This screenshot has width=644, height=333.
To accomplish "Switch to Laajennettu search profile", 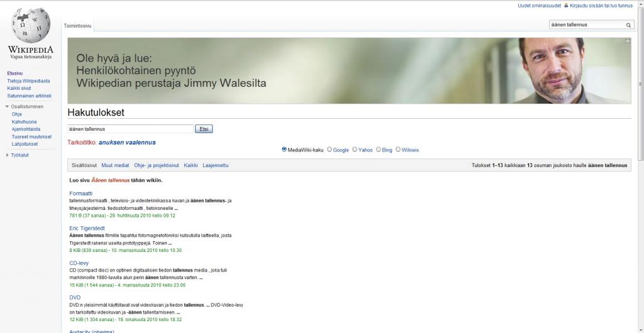I will coord(216,166).
